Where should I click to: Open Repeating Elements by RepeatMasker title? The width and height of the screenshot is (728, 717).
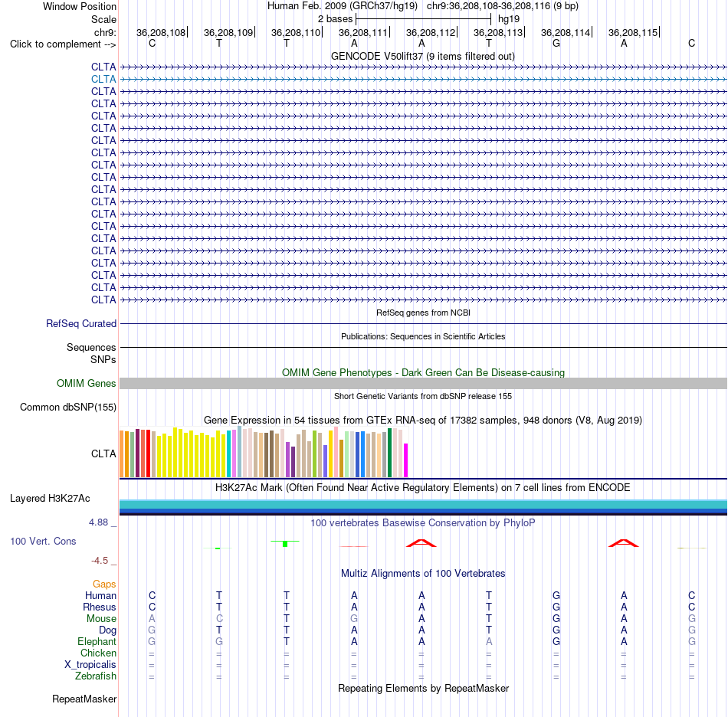[x=423, y=688]
